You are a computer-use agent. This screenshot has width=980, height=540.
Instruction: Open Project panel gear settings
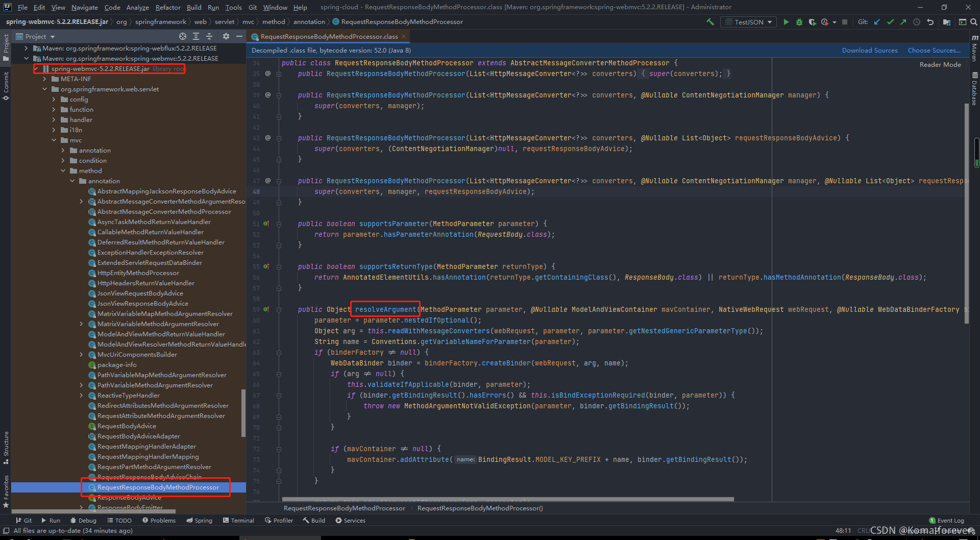(x=226, y=36)
